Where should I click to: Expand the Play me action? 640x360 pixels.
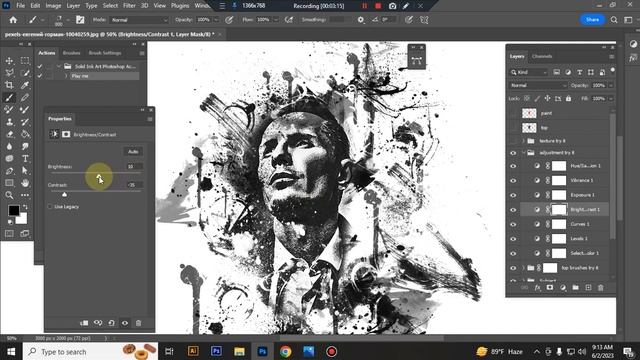(x=66, y=76)
